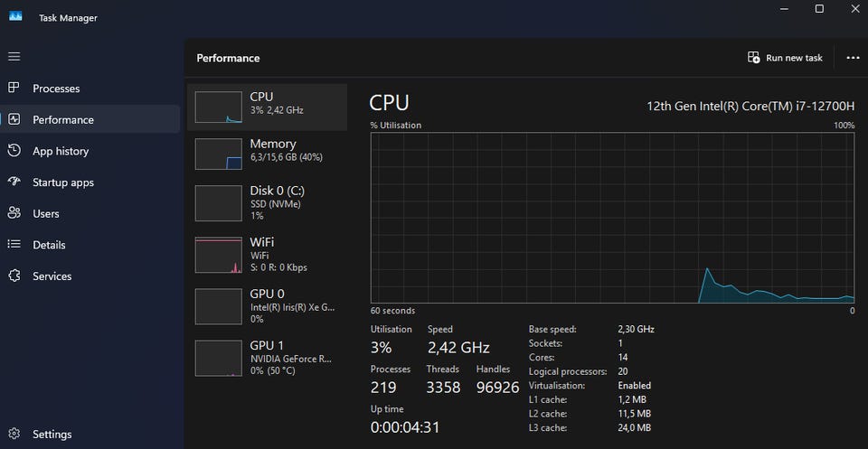The height and width of the screenshot is (449, 868).
Task: Click the Virtualisation Enabled value
Action: click(x=635, y=386)
